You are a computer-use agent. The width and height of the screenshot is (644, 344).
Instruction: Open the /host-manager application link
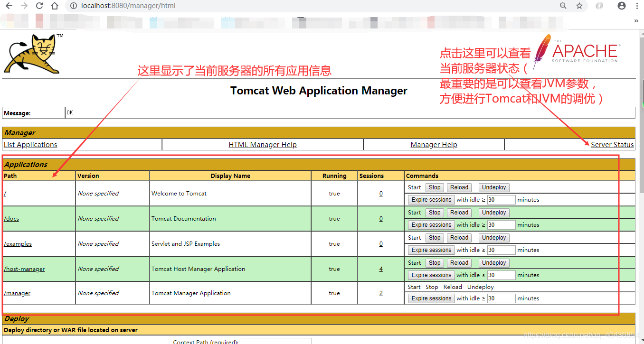click(24, 269)
